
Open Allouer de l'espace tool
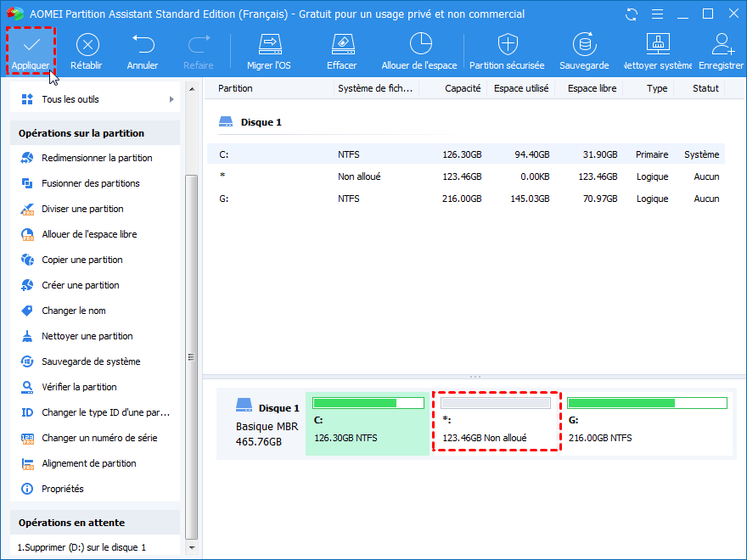pyautogui.click(x=419, y=50)
